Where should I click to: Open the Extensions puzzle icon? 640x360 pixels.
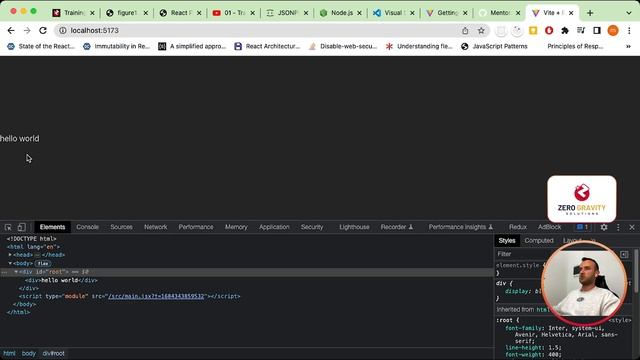(x=565, y=31)
